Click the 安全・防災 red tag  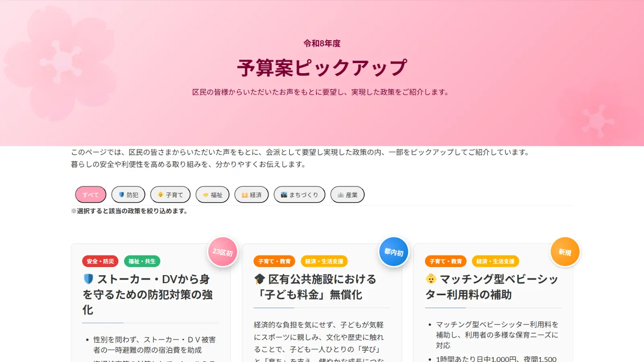point(100,261)
